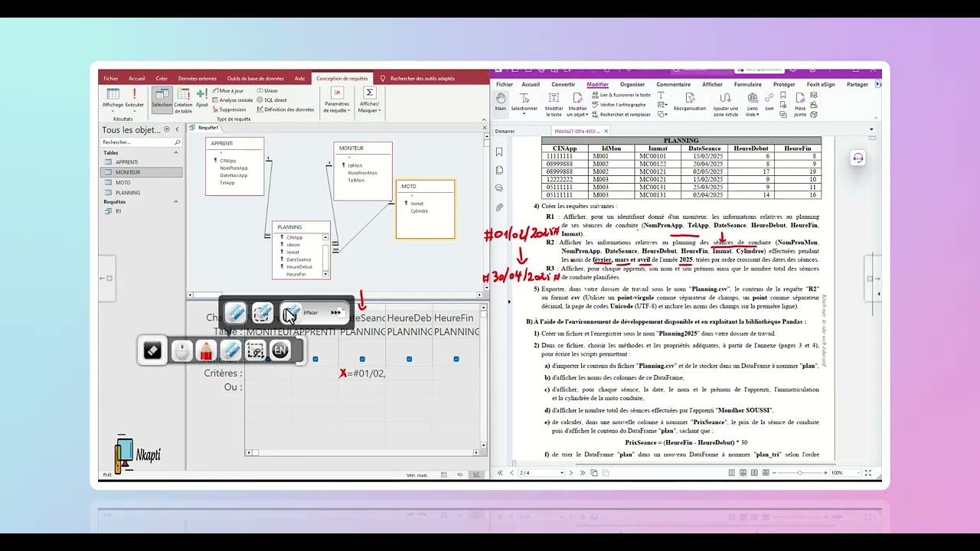This screenshot has width=980, height=551.
Task: Collapse the Tables group in navigation
Action: pos(176,153)
